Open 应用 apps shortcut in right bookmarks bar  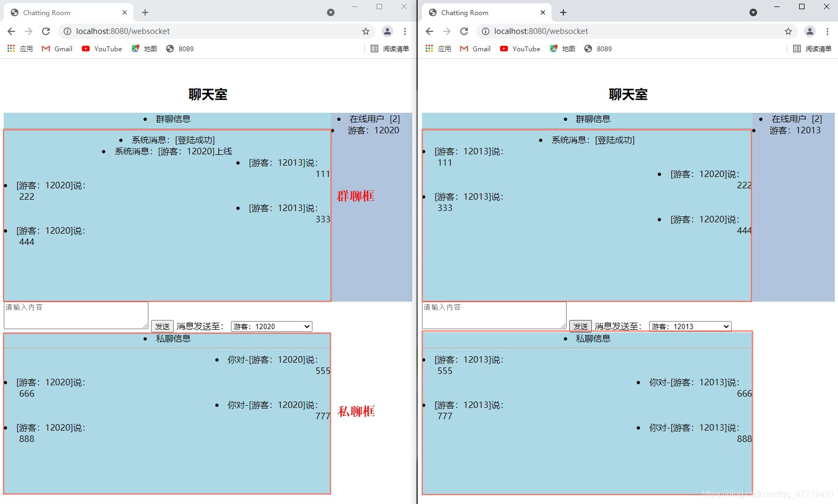coord(438,49)
